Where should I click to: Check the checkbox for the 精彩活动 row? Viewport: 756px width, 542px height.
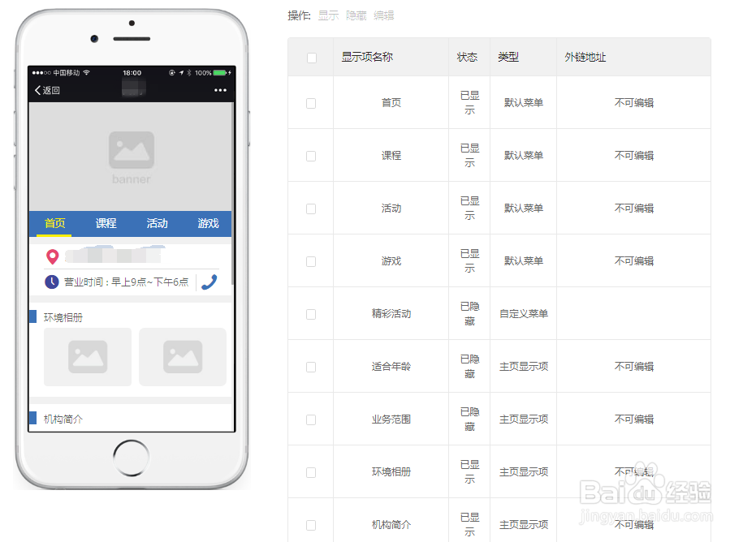pyautogui.click(x=311, y=312)
